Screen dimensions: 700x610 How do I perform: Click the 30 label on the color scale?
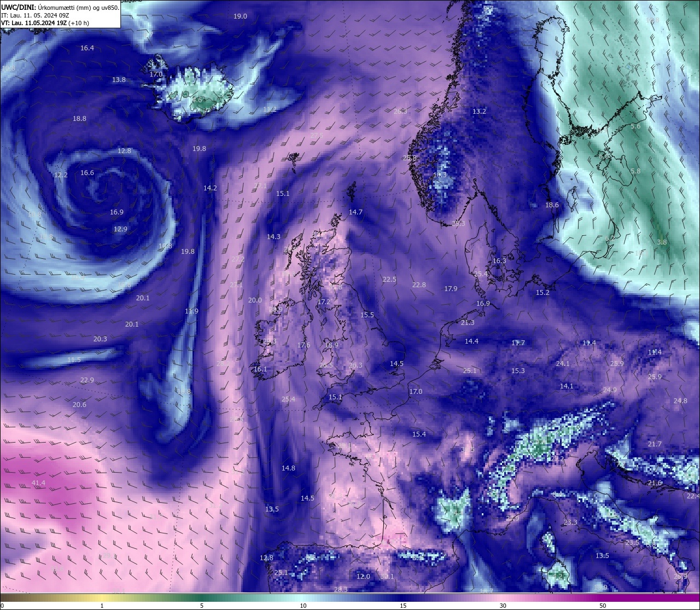tap(503, 606)
